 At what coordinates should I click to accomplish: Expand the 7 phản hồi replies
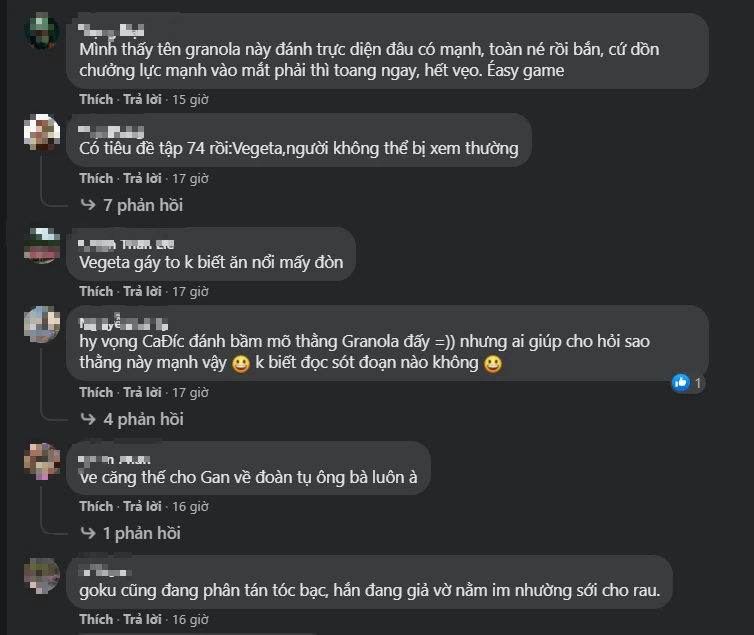143,205
